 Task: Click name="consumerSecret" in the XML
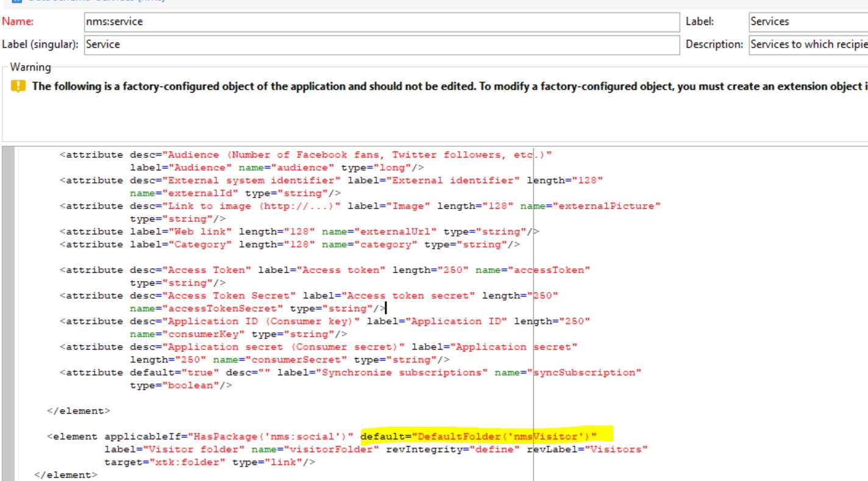pyautogui.click(x=280, y=360)
